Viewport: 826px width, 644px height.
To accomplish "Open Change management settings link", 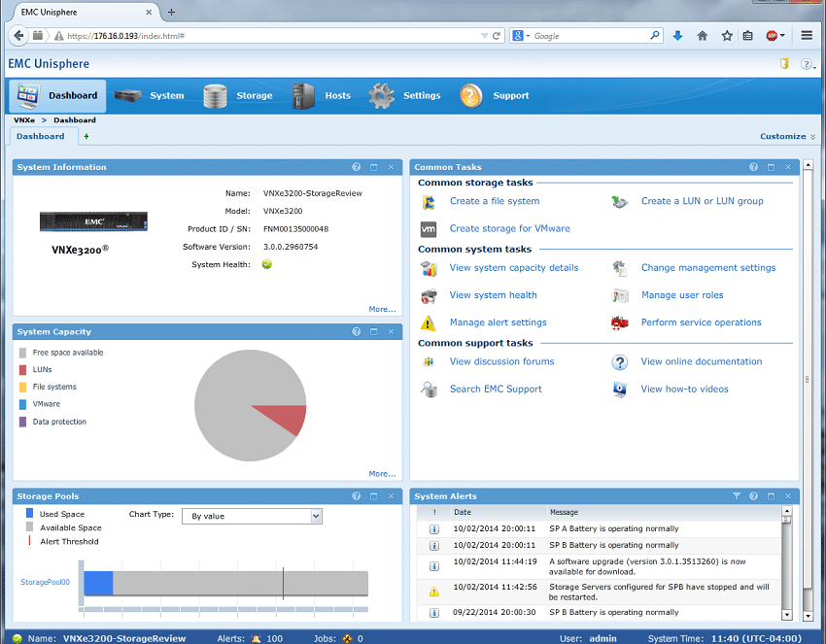I will pyautogui.click(x=708, y=268).
